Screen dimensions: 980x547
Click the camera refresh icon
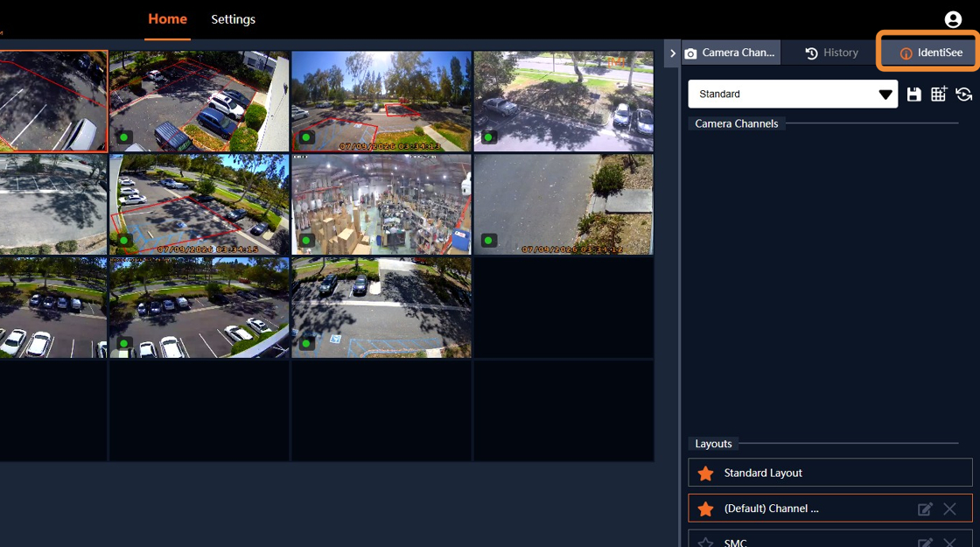[x=963, y=95]
